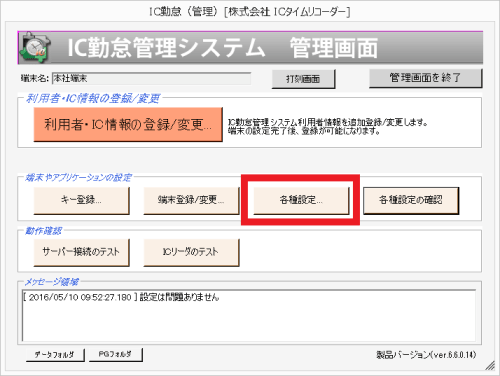Click 各種設定の確認 button
Screen dimensions: 500x376
coord(411,200)
